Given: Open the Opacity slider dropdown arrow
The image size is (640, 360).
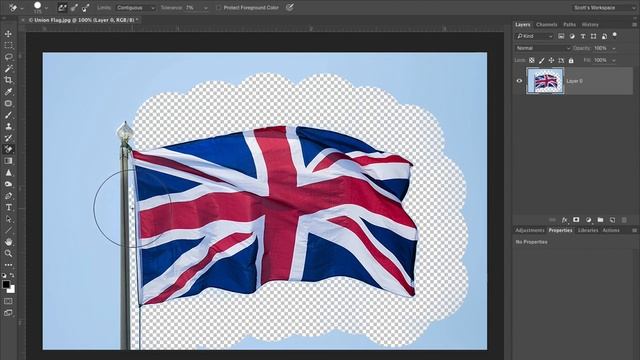Looking at the screenshot, I should coord(613,48).
